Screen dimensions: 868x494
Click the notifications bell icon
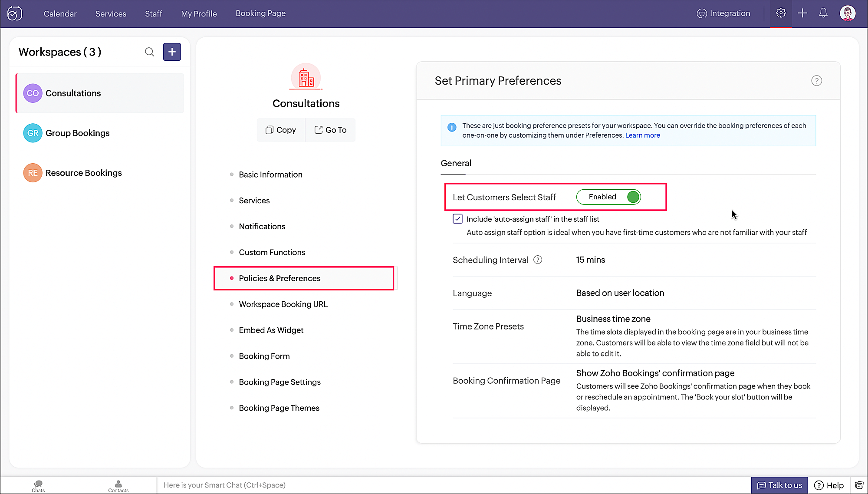click(x=823, y=13)
